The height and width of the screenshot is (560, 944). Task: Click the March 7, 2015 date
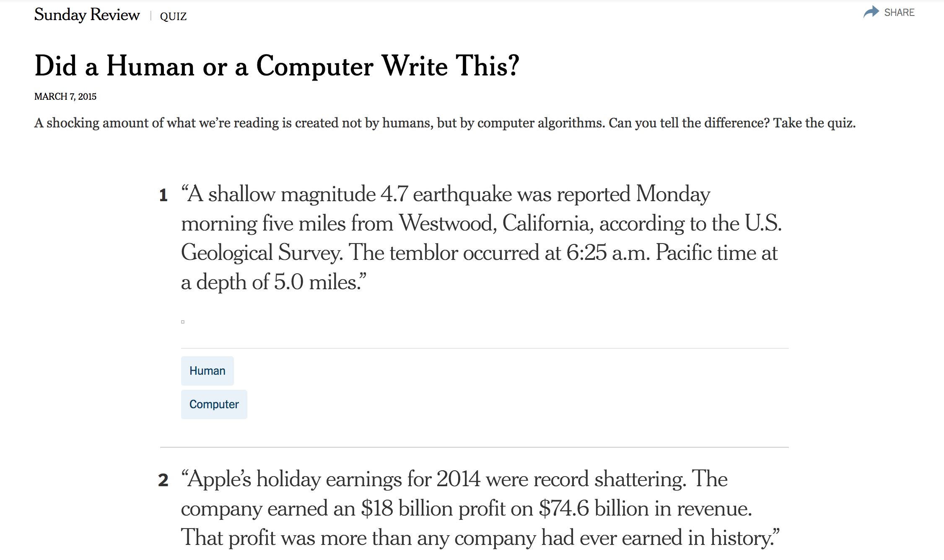pos(65,96)
